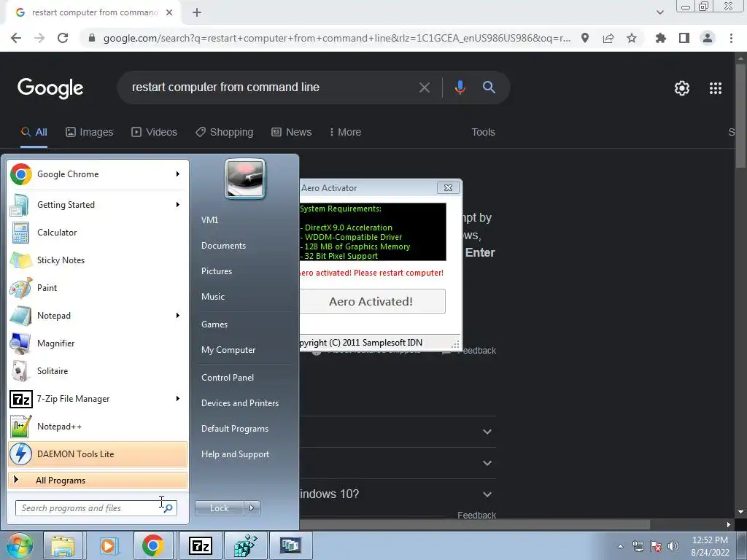Expand Google Chrome jump list arrow
Screen dimensions: 747x560
coord(178,174)
